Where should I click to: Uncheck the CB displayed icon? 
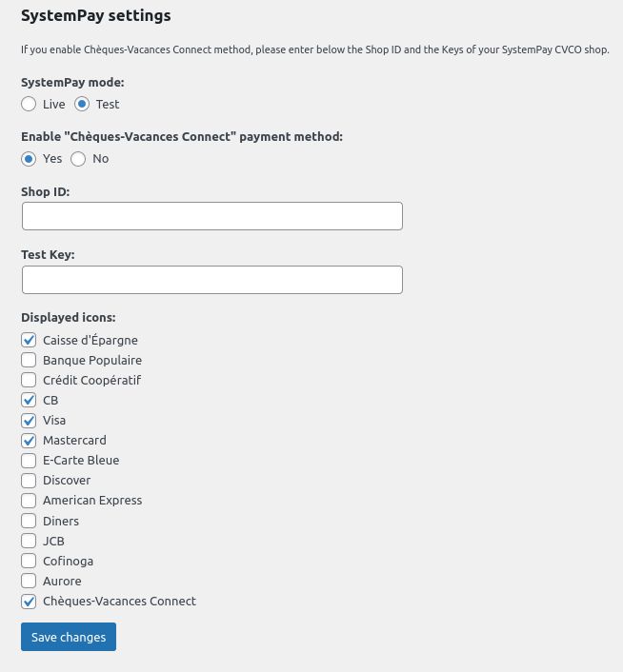[x=29, y=401]
